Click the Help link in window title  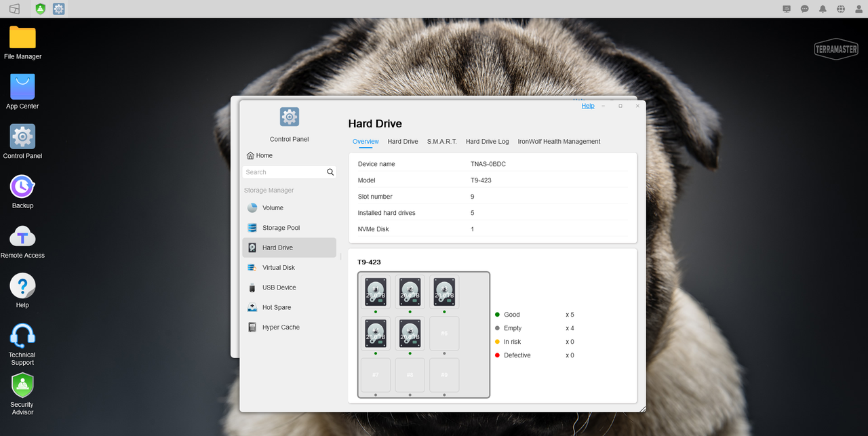[588, 106]
